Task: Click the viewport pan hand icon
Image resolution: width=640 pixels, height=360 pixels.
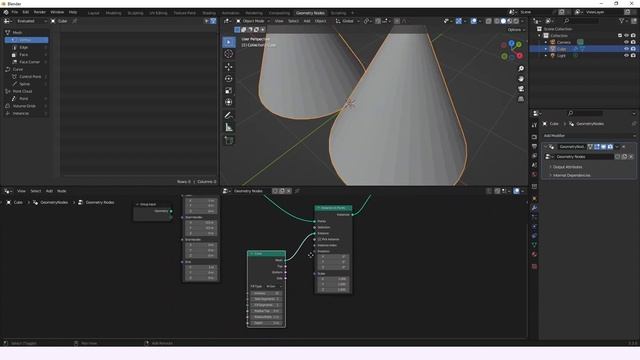Action: [x=521, y=79]
